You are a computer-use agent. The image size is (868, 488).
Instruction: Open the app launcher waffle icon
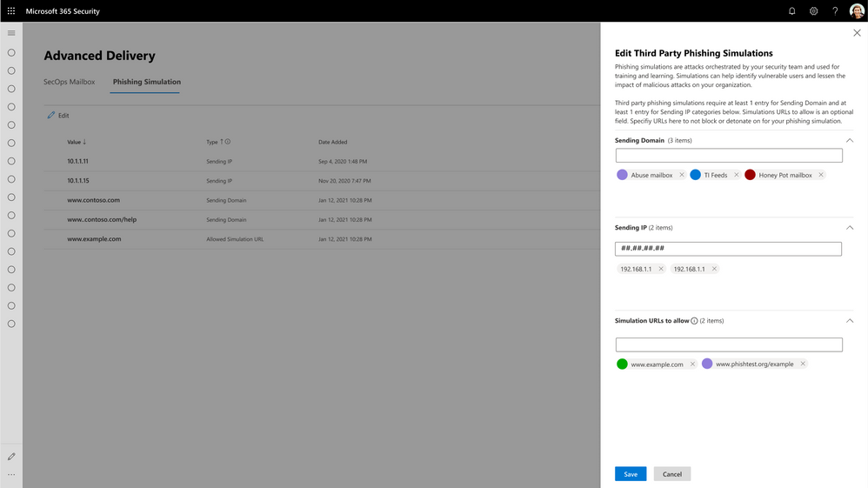[x=11, y=11]
